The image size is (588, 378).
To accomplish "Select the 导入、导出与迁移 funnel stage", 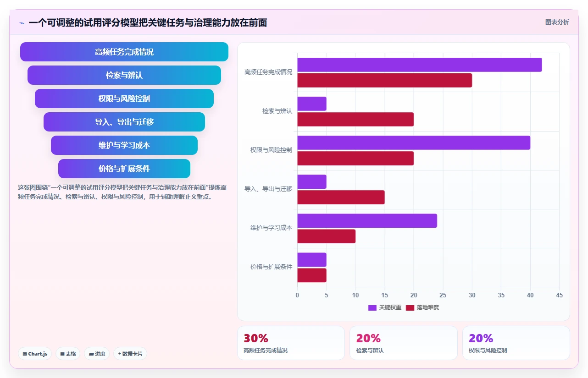I will click(x=124, y=122).
